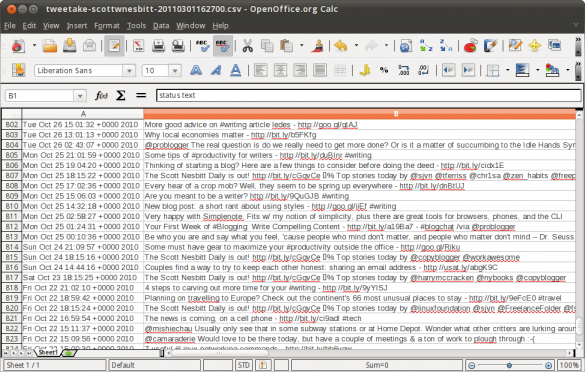Toggle Bold formatting
The image size is (585, 372).
[x=196, y=71]
